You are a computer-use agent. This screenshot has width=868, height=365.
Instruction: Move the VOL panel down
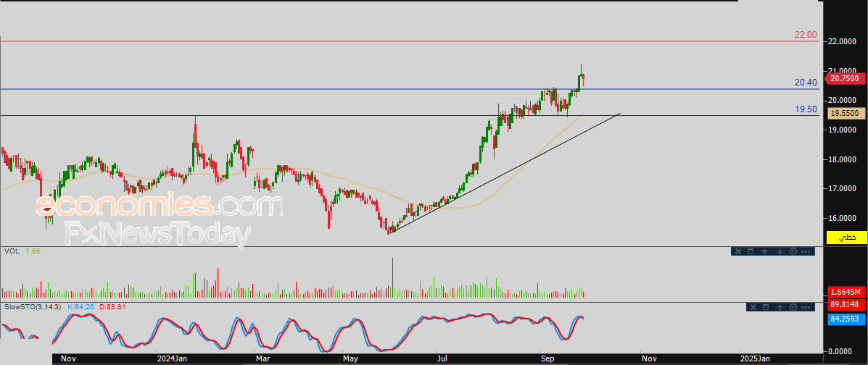click(780, 251)
